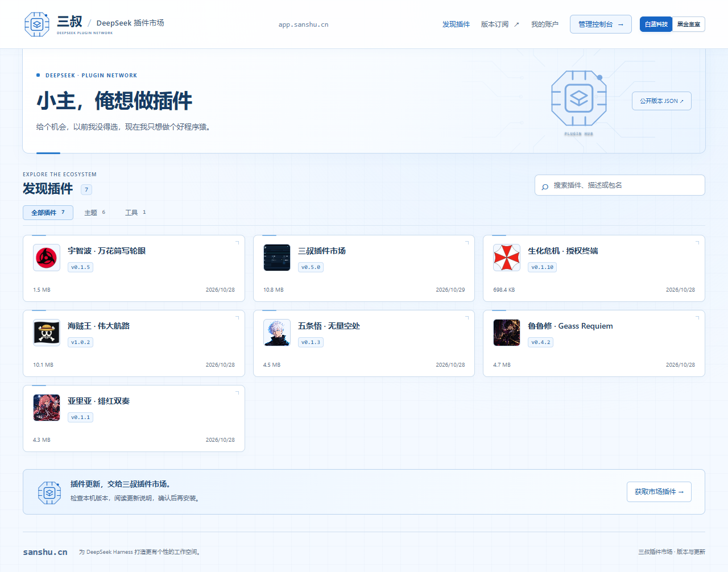Open 版本订阅 external link

(500, 24)
